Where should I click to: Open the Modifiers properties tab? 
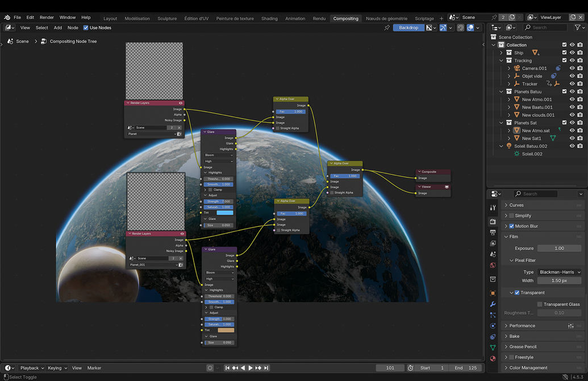click(493, 304)
